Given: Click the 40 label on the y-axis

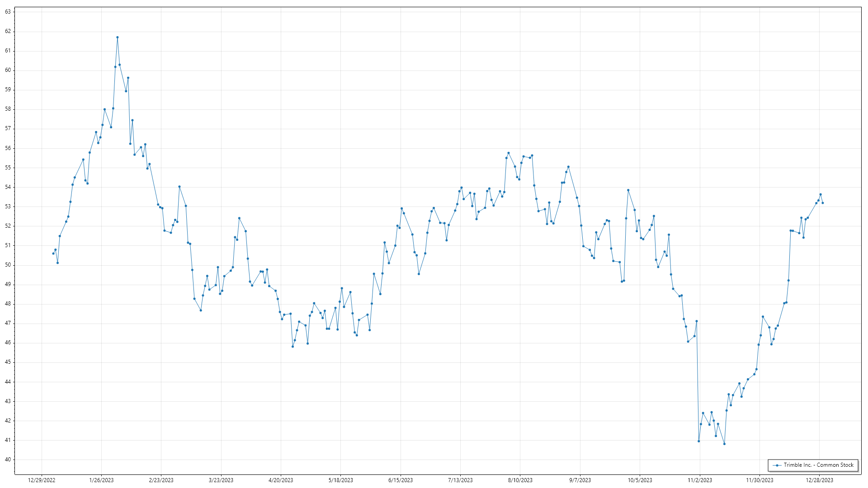Looking at the screenshot, I should coord(8,460).
